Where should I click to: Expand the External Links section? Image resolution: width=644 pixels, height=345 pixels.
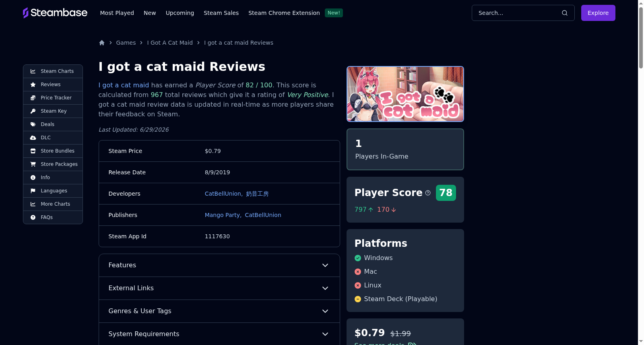point(219,288)
